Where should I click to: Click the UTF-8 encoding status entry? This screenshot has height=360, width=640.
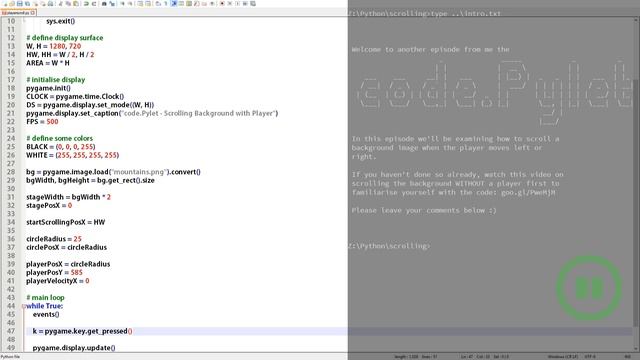coord(590,357)
